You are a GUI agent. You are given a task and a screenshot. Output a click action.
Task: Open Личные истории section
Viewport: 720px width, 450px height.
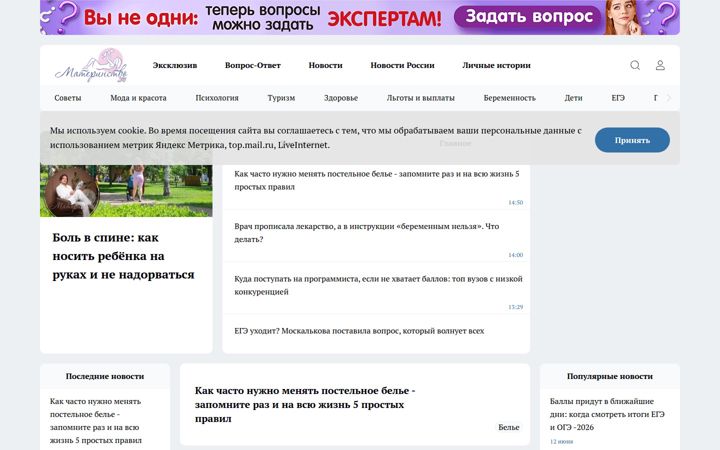[x=496, y=65]
